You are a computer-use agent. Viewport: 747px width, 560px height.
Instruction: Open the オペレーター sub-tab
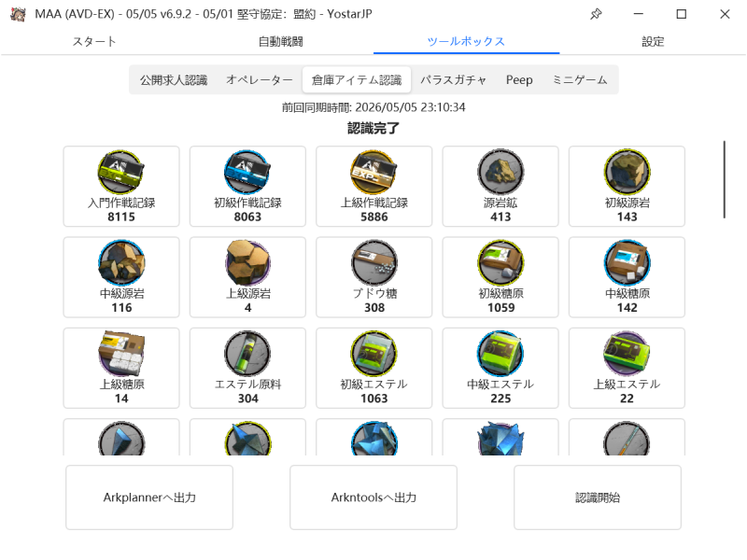point(260,79)
